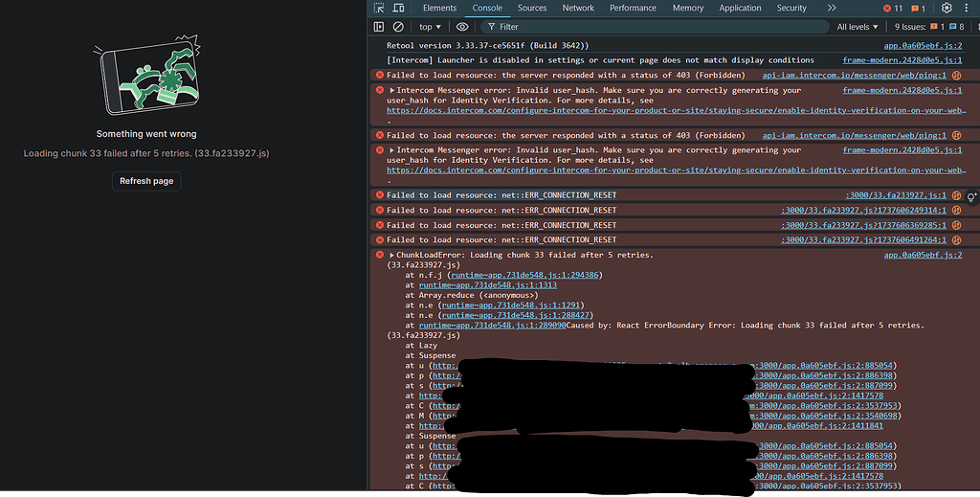The height and width of the screenshot is (497, 980).
Task: Open the runtime~app.731de548.js:1:289090 stack link
Action: (493, 326)
